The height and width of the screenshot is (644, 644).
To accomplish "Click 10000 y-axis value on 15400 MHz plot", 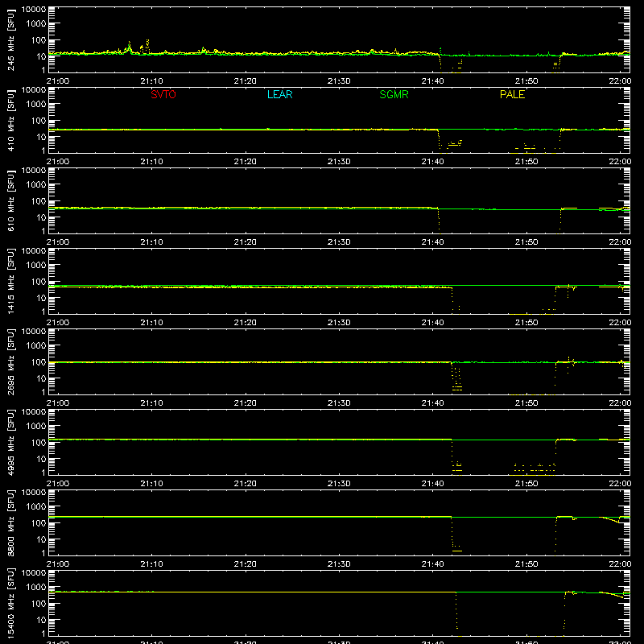I will (x=34, y=573).
